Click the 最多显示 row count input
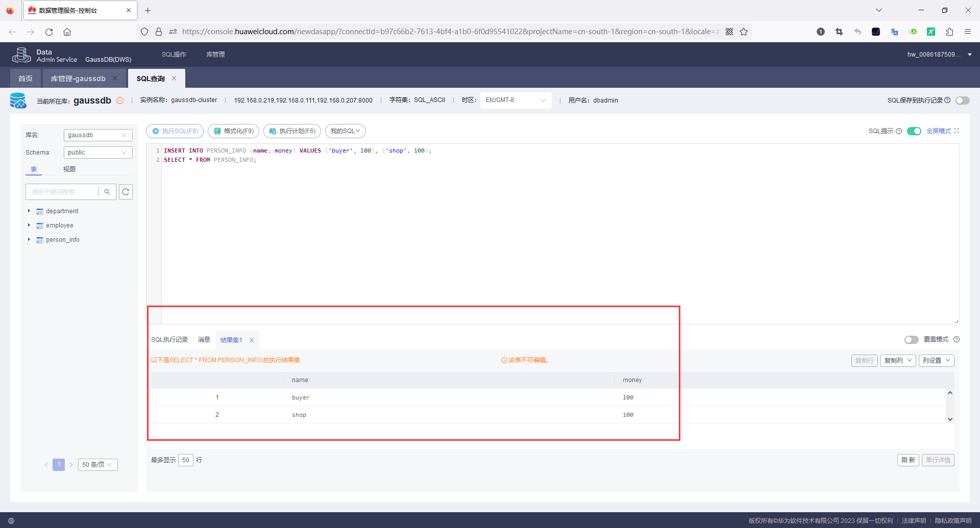 [x=186, y=460]
